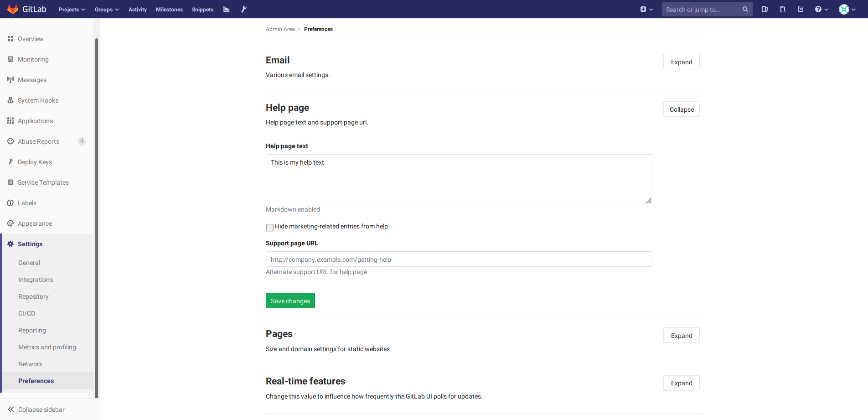Viewport: 868px width, 420px height.
Task: Click the Save changes button
Action: [290, 301]
